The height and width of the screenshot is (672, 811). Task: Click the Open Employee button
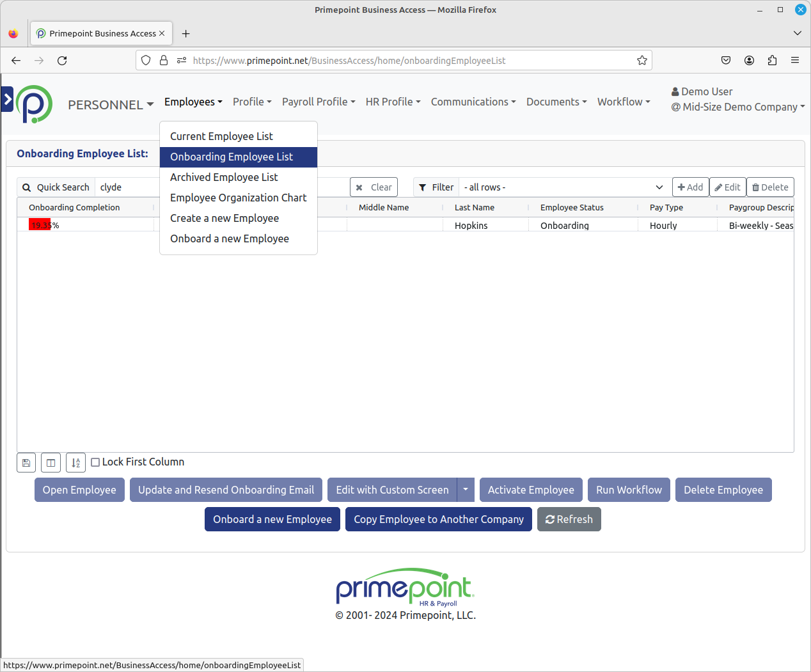pos(79,490)
